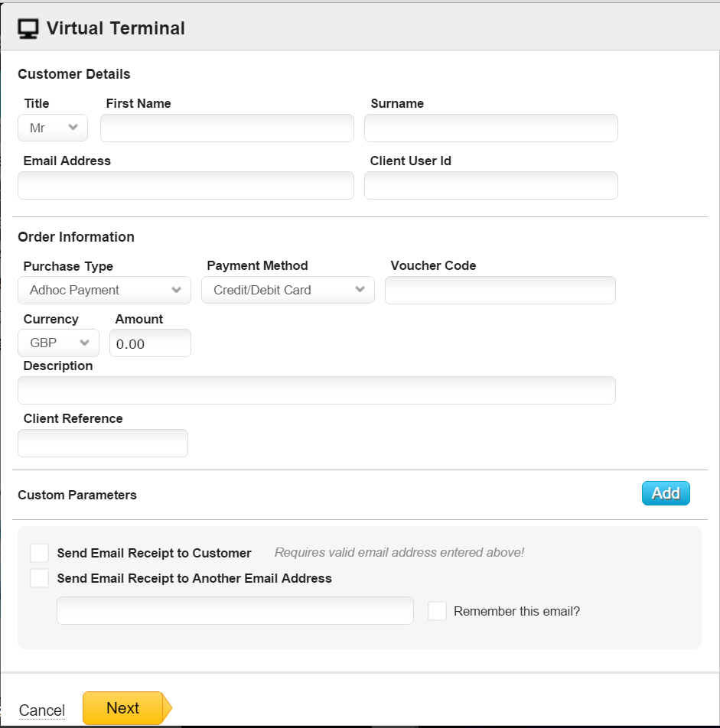720x728 pixels.
Task: Open the Payment Method dropdown
Action: pyautogui.click(x=288, y=290)
